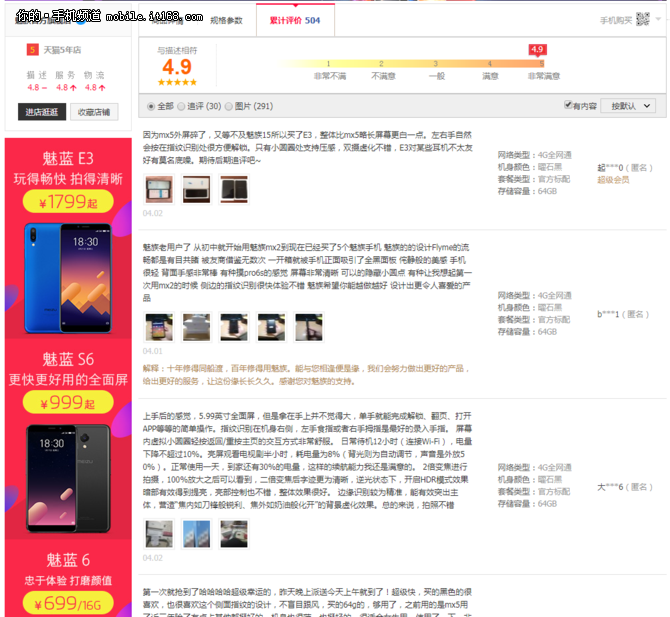Open third photo in 起***0 review
670x617 pixels.
[x=234, y=188]
